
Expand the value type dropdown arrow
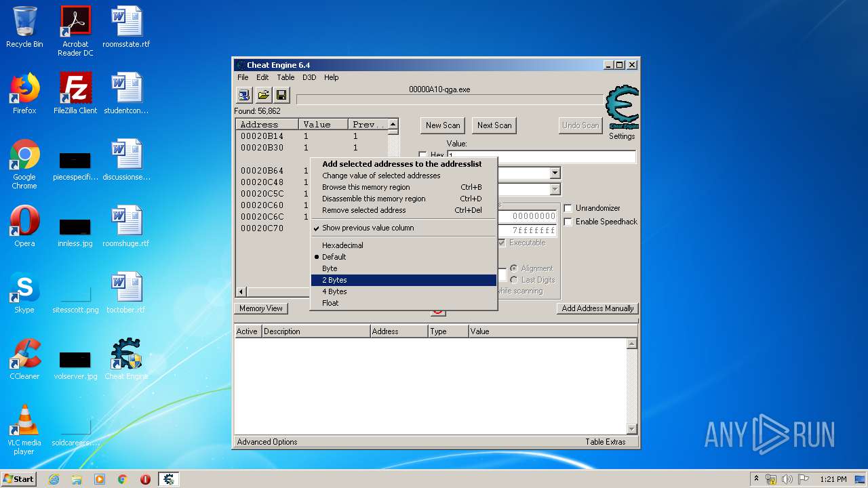tap(555, 190)
